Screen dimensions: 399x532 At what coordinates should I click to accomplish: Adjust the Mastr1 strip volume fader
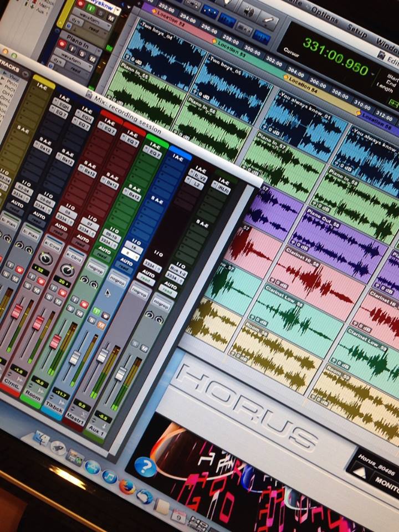pos(102,356)
